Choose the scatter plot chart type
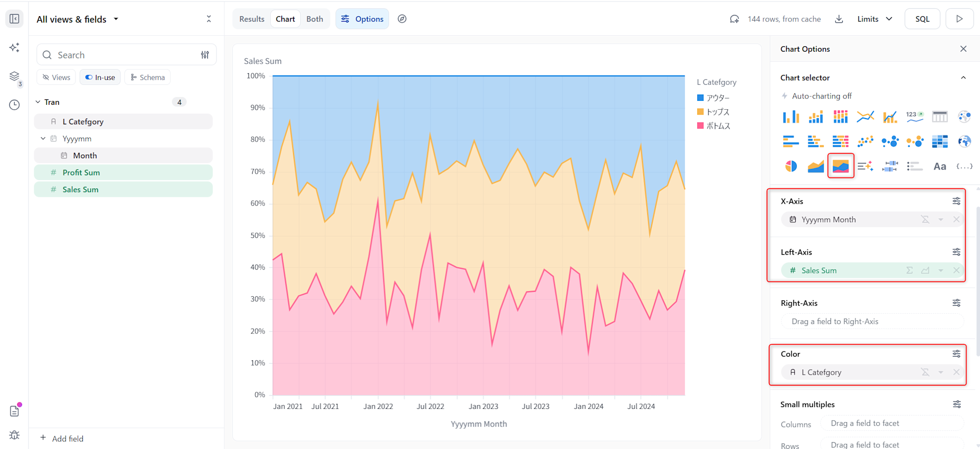Image resolution: width=980 pixels, height=449 pixels. 865,142
